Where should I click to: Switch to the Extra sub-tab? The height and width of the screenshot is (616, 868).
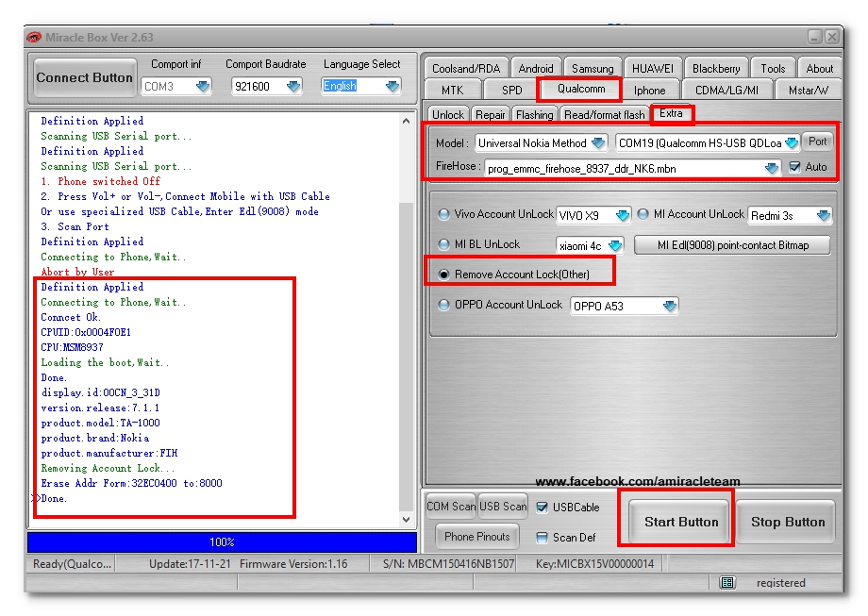(x=671, y=113)
